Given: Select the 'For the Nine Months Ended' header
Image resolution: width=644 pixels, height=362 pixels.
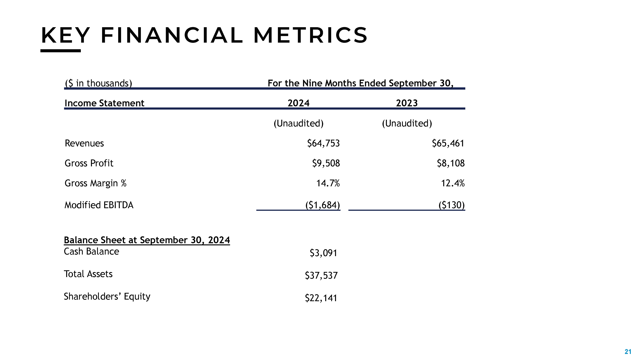Looking at the screenshot, I should 360,83.
